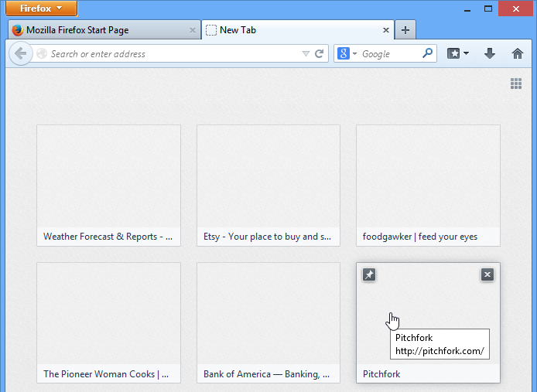Open the Bank of America tile

[268, 322]
